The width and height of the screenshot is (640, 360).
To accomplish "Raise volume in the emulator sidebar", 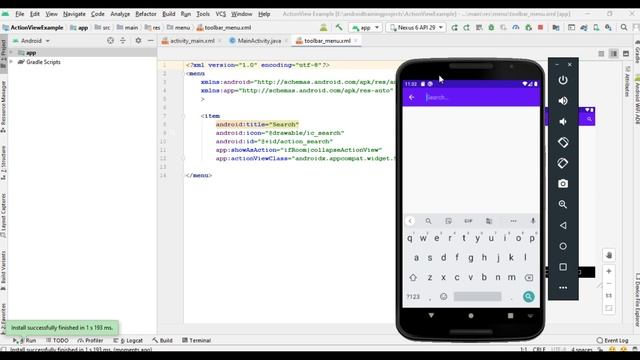I will pos(563,101).
